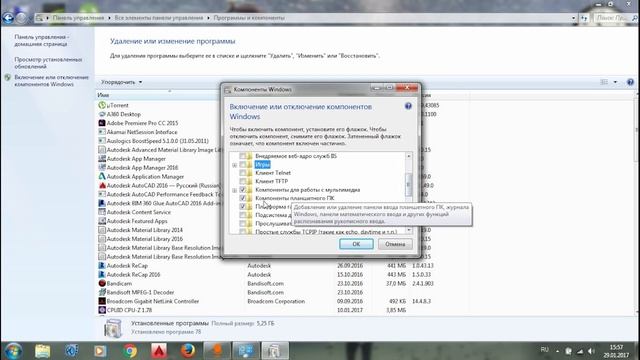
Task: Click the CPUID CPU-Z 1.78 icon
Action: [x=102, y=310]
